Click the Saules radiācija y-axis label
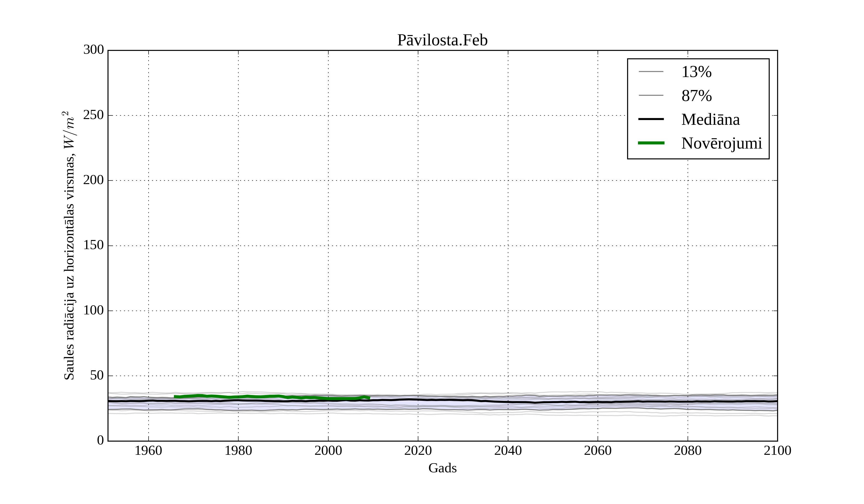The height and width of the screenshot is (504, 864). click(69, 246)
